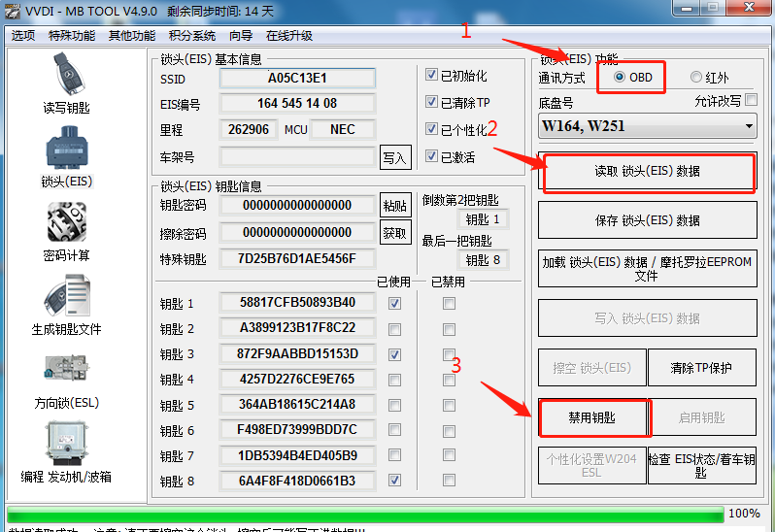This screenshot has width=775, height=532.
Task: Click the green 100% progress bar
Action: click(x=365, y=514)
